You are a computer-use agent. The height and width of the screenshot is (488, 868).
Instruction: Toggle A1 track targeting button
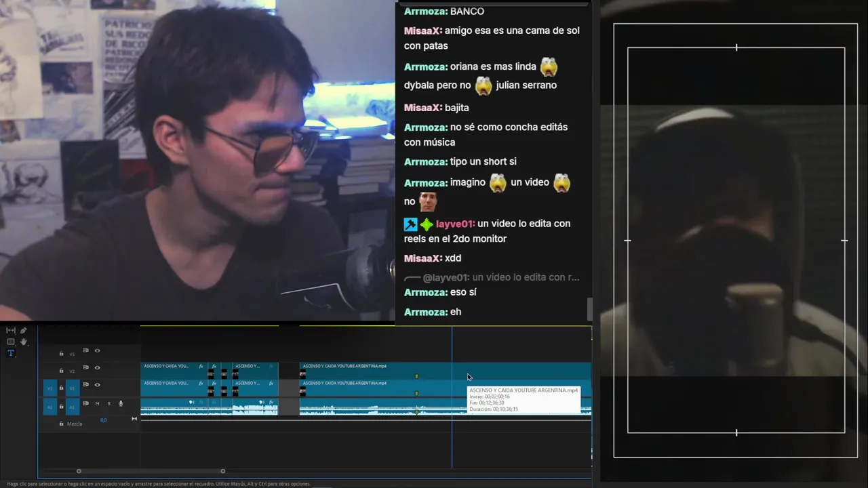tap(73, 407)
